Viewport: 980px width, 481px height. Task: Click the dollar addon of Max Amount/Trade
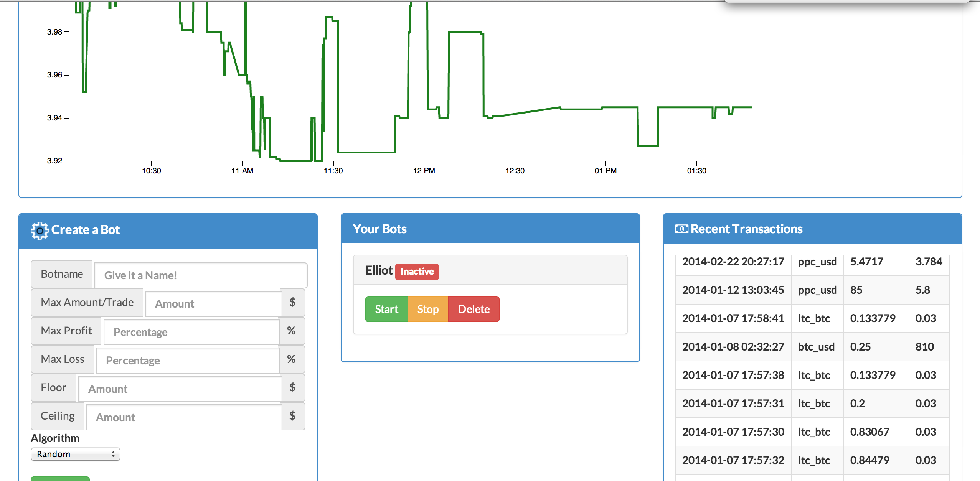[292, 303]
